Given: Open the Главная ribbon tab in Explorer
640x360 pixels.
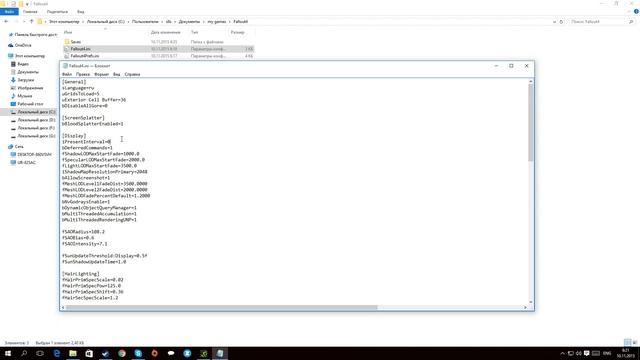Looking at the screenshot, I should click(x=30, y=12).
